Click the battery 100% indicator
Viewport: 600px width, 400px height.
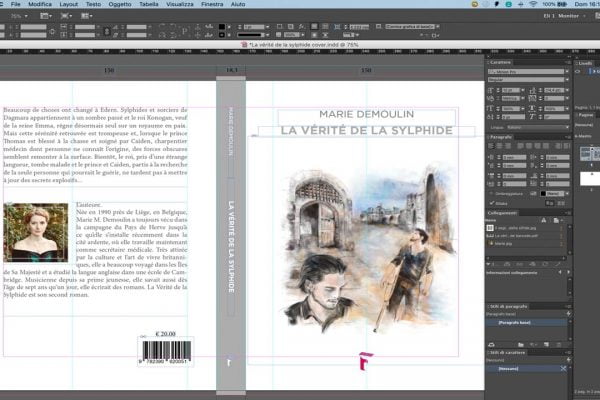(554, 4)
